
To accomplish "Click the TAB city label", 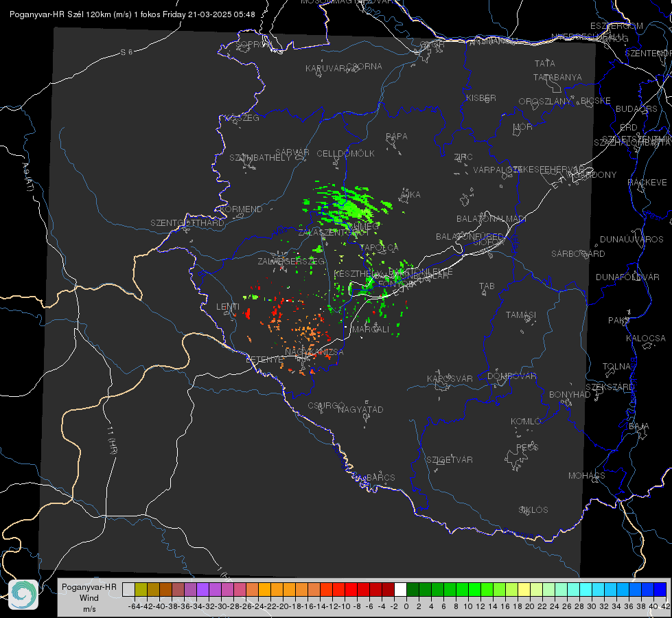I will [x=487, y=286].
